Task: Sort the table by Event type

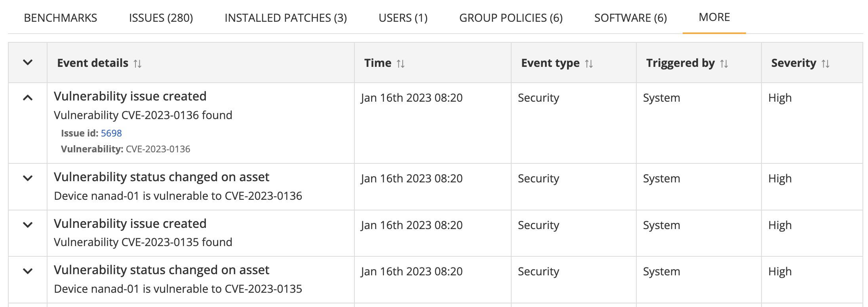Action: (x=589, y=64)
